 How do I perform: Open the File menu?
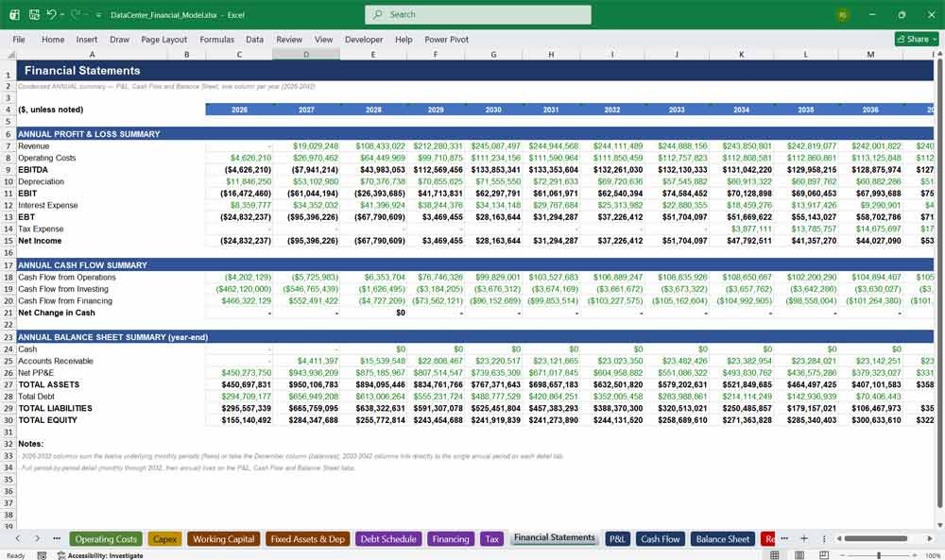click(19, 39)
